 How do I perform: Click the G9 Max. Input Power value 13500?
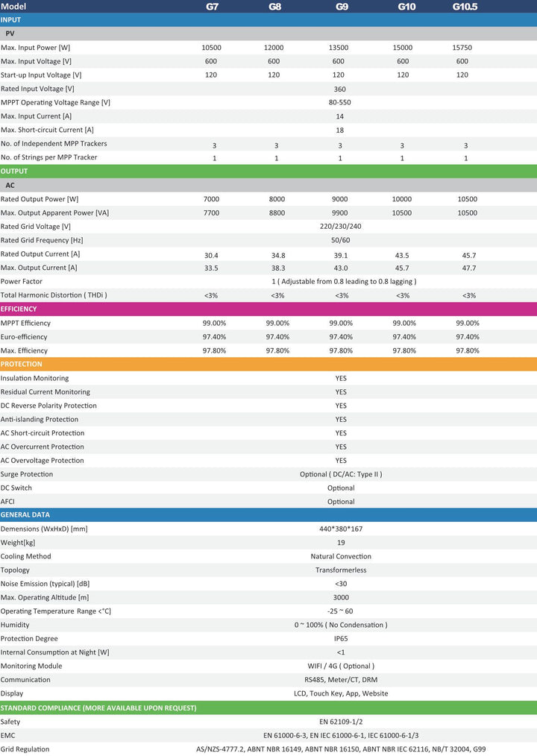point(338,48)
